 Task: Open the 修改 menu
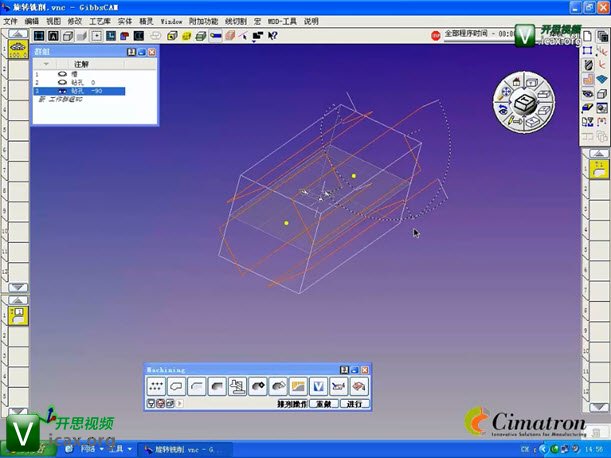pyautogui.click(x=75, y=21)
